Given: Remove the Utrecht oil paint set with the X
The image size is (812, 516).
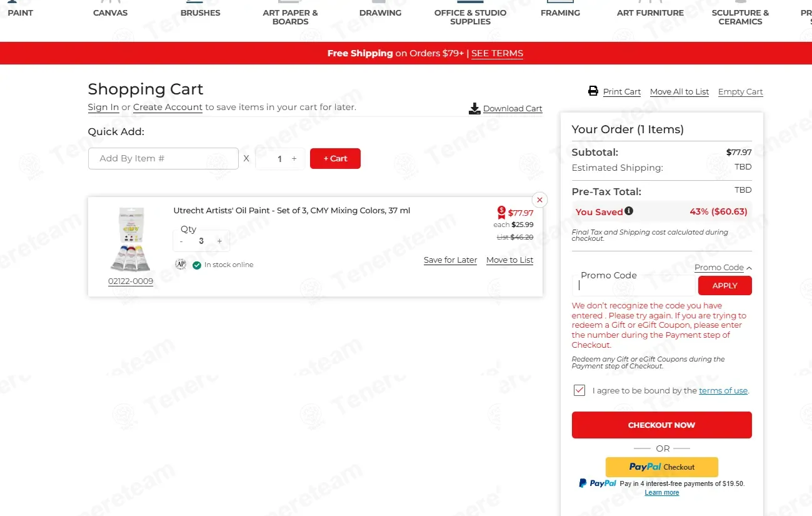Looking at the screenshot, I should [x=539, y=200].
